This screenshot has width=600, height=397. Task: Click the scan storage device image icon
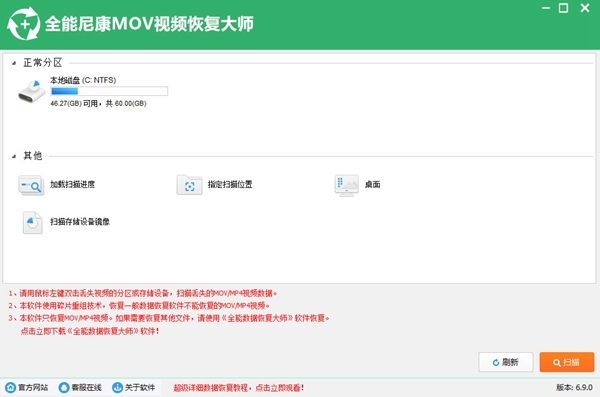coord(33,222)
